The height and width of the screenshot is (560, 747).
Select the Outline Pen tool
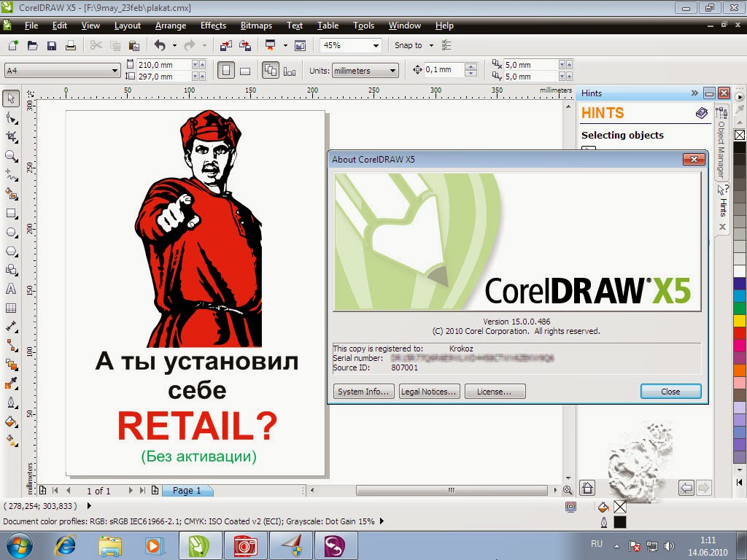point(11,402)
